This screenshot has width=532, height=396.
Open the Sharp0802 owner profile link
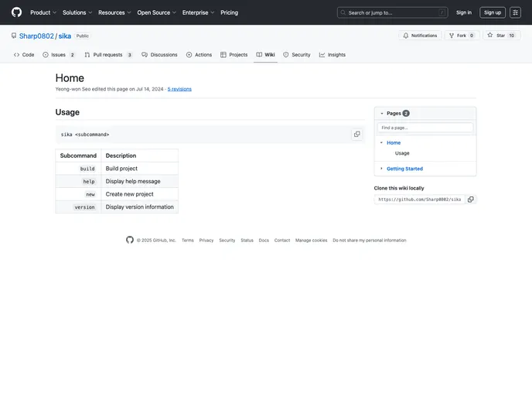[x=36, y=36]
